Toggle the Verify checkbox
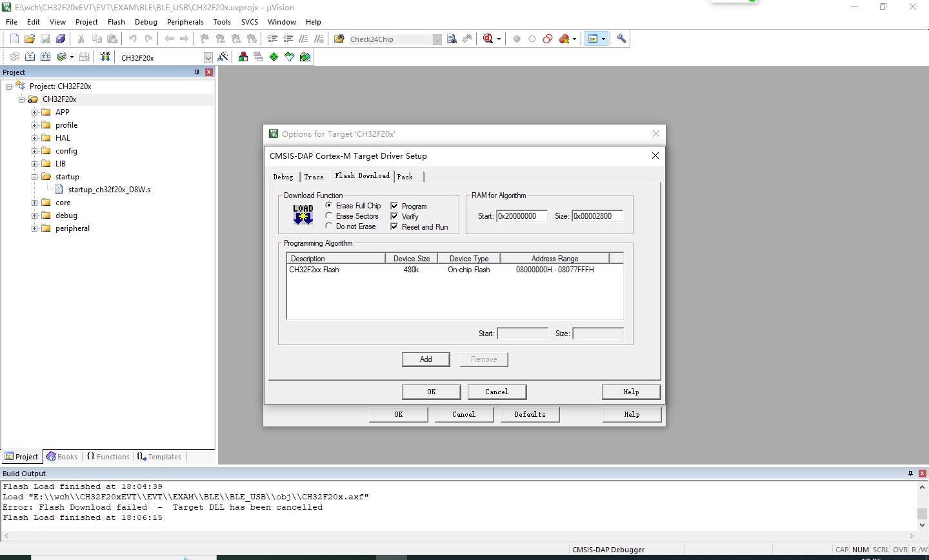929x560 pixels. point(394,216)
